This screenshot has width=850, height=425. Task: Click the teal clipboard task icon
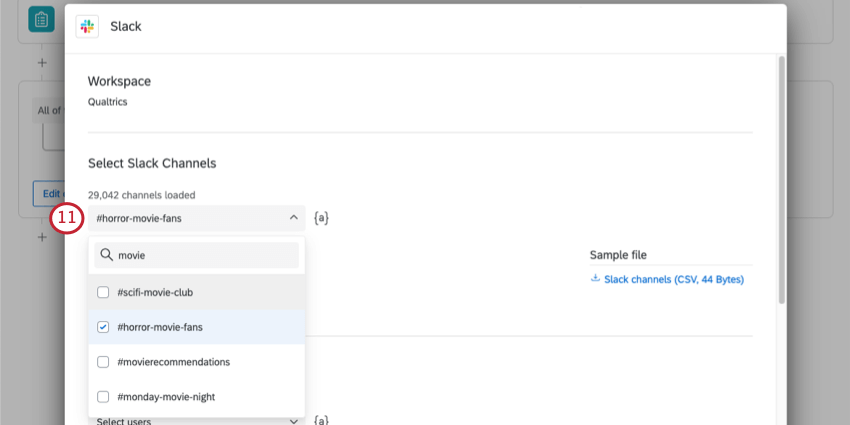pos(41,19)
